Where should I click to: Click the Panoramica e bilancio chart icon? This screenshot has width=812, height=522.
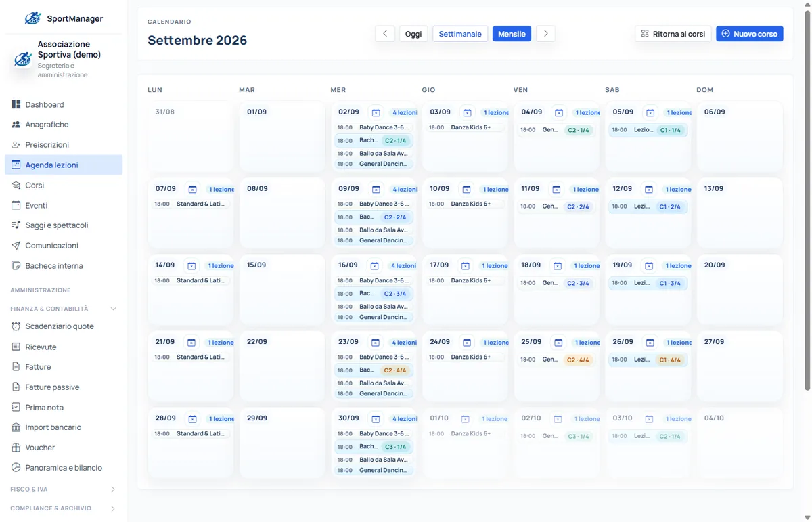(x=16, y=467)
